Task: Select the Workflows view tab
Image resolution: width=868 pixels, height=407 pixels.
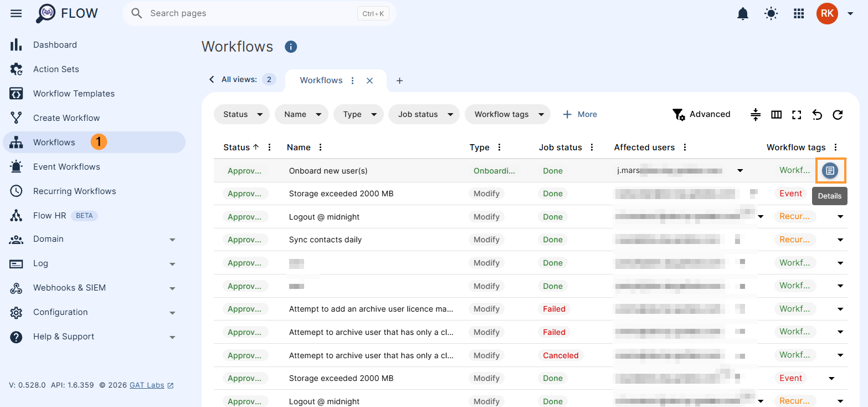Action: [321, 80]
